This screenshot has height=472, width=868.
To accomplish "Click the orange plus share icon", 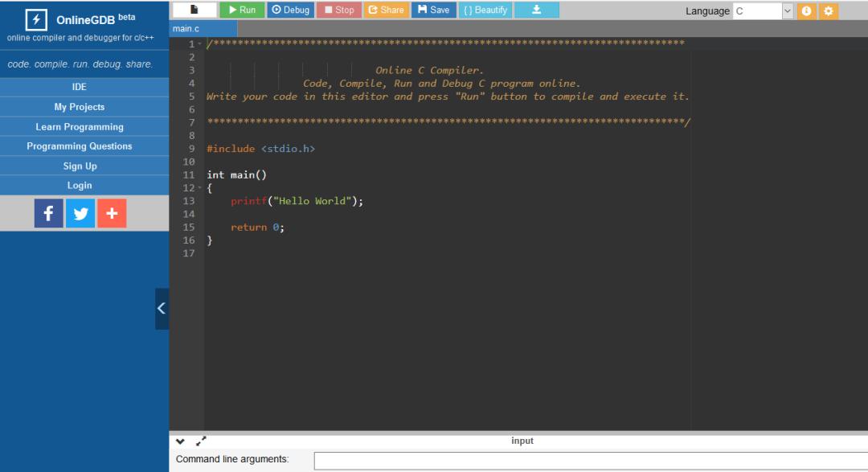I will pyautogui.click(x=112, y=213).
